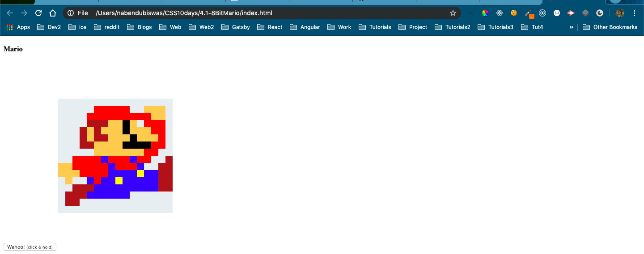The image size is (644, 254).
Task: Open the React Developer Tools extension
Action: click(x=500, y=13)
